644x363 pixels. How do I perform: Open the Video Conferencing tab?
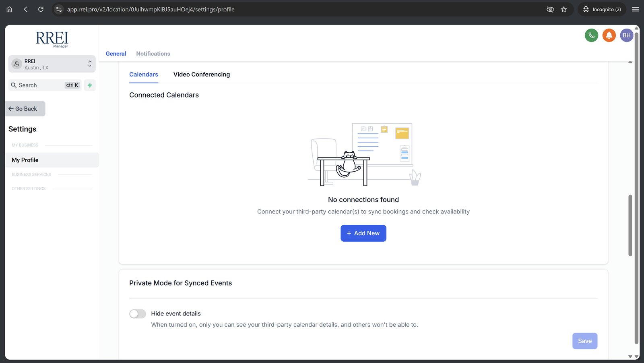point(202,75)
